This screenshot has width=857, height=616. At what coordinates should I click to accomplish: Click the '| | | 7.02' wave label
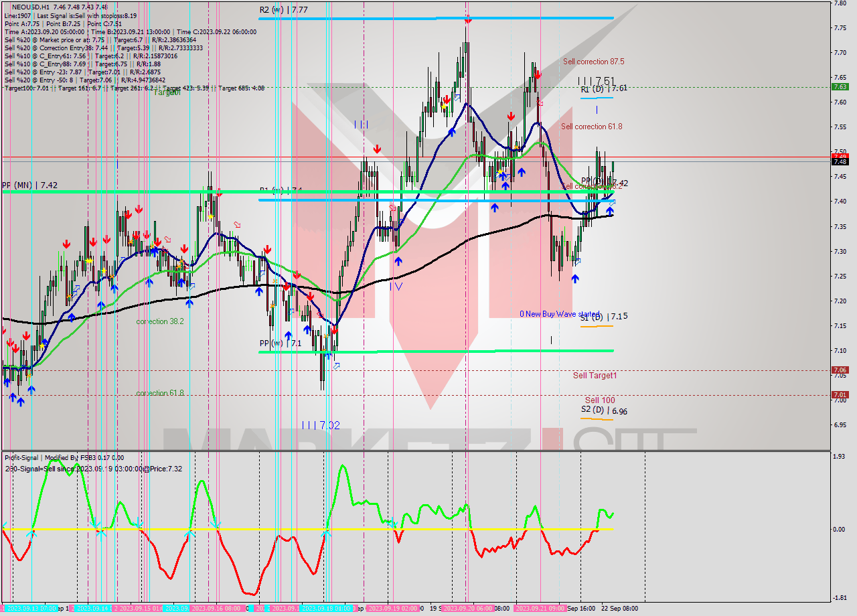pos(321,425)
